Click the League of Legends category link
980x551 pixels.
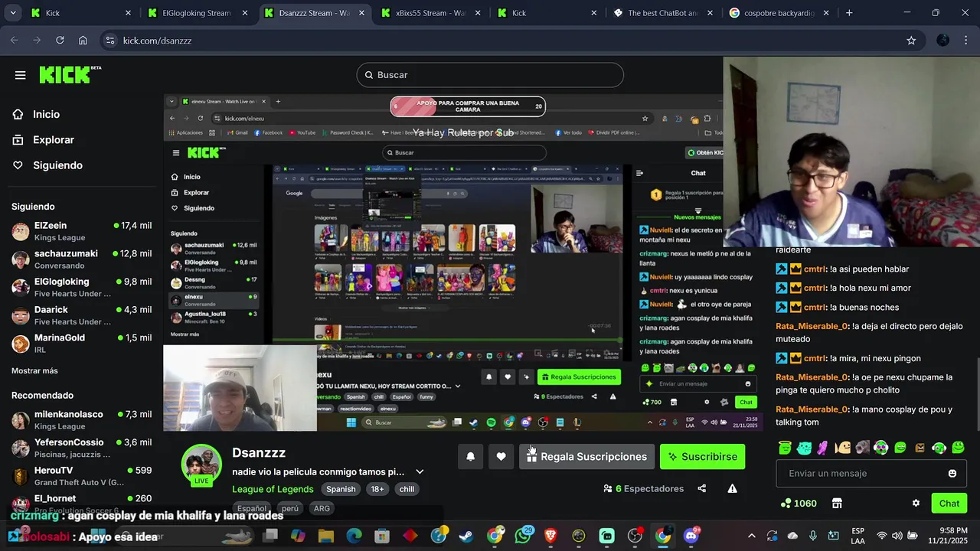click(x=273, y=489)
